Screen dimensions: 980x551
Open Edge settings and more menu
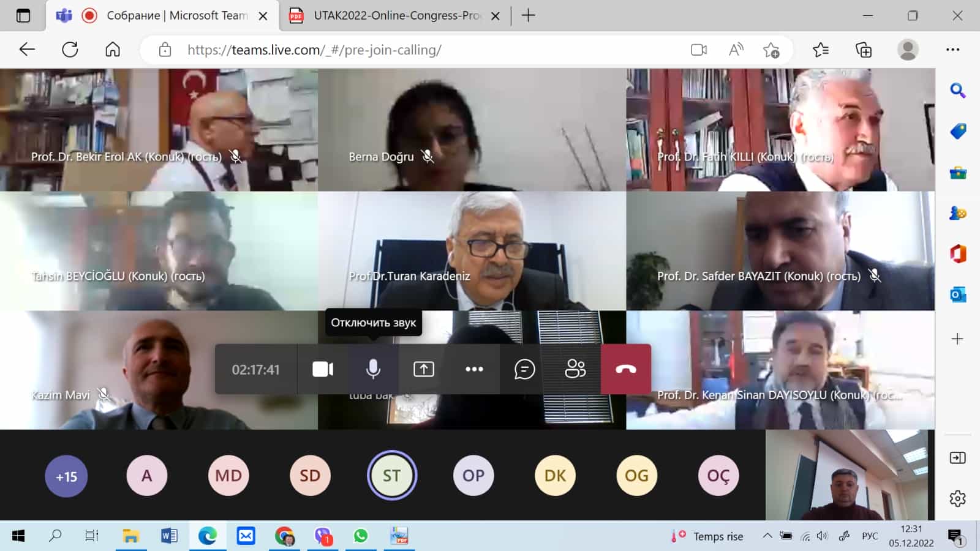pyautogui.click(x=952, y=50)
